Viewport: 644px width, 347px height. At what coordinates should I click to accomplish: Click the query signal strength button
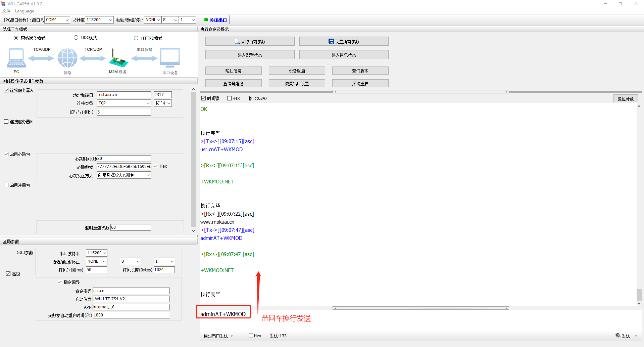(x=233, y=84)
